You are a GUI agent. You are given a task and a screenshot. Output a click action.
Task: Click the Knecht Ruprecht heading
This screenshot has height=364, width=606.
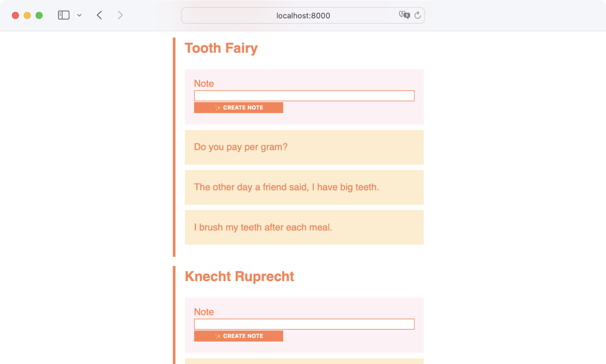pyautogui.click(x=239, y=276)
